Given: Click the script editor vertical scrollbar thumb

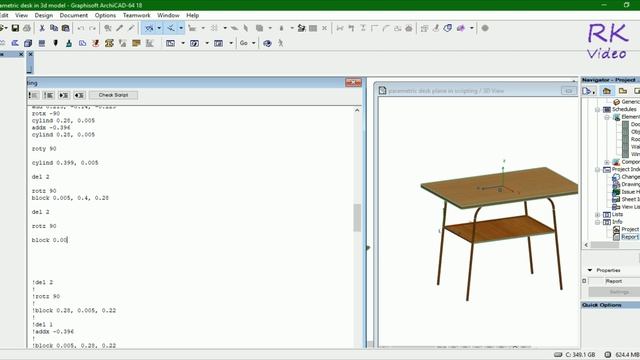Looking at the screenshot, I should click(357, 217).
